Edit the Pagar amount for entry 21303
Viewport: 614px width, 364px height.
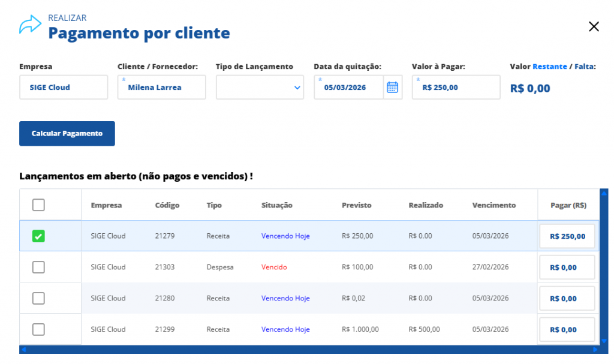click(x=567, y=267)
